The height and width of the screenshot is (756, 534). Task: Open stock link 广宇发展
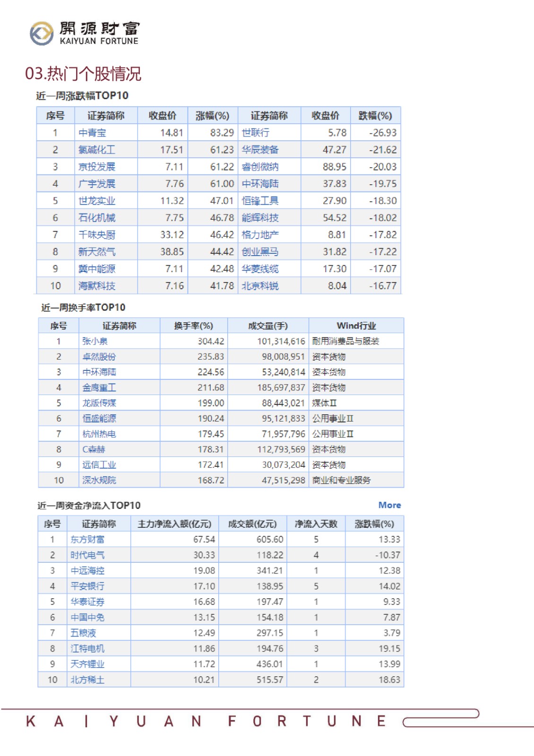click(97, 184)
